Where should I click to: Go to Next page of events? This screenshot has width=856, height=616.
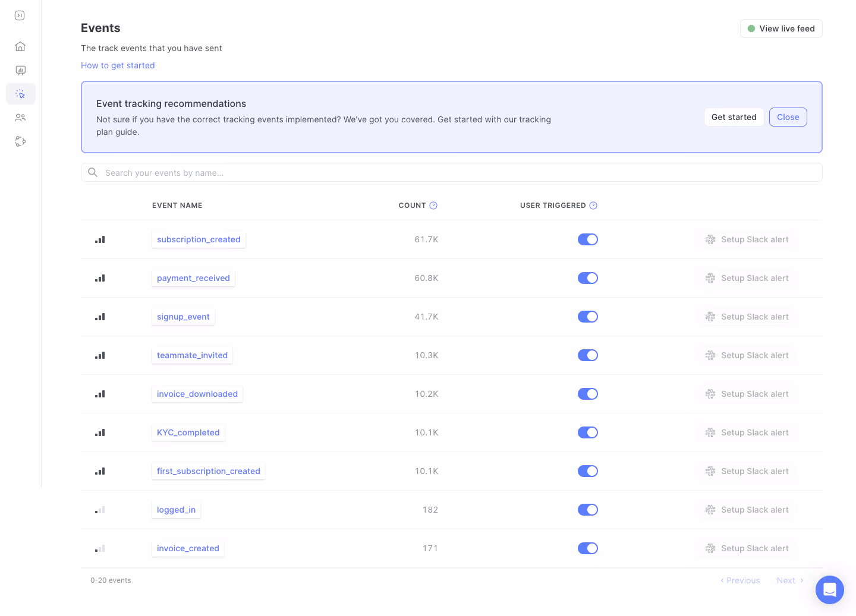[x=790, y=580]
